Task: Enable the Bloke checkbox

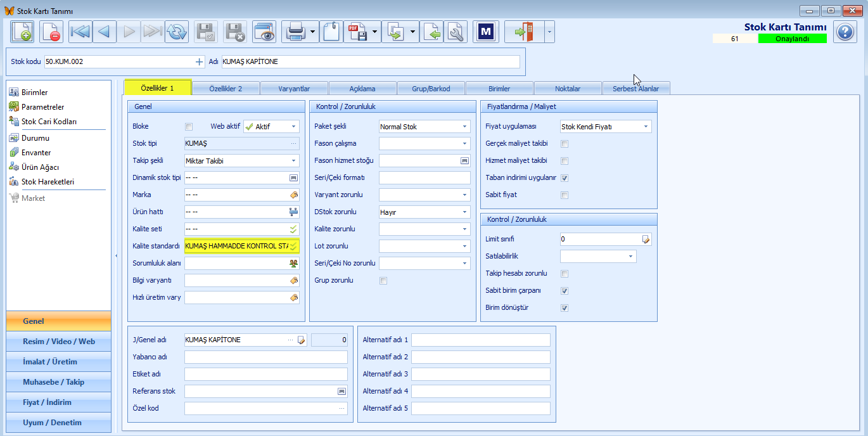Action: (188, 127)
